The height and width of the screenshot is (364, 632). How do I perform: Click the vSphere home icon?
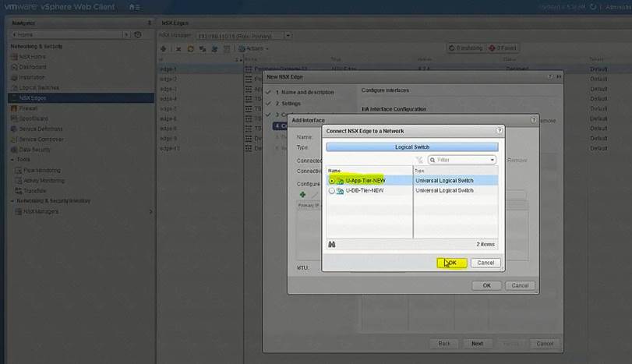coord(132,7)
